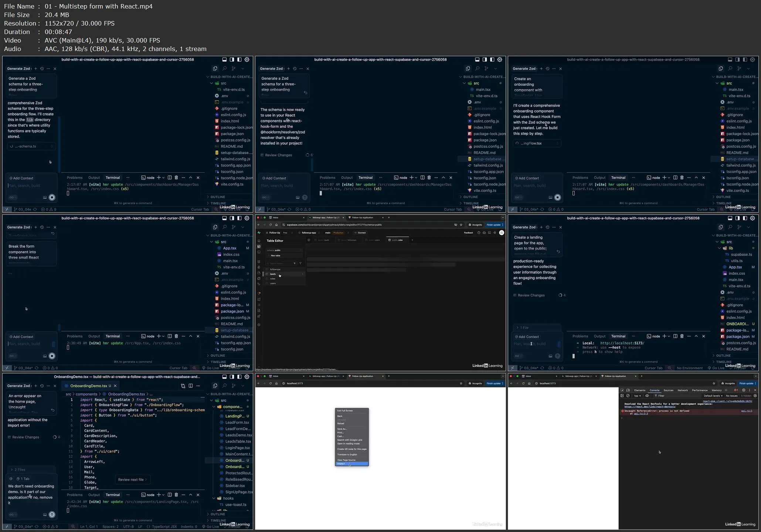Open the 'Default levels' log dropdown

713,396
